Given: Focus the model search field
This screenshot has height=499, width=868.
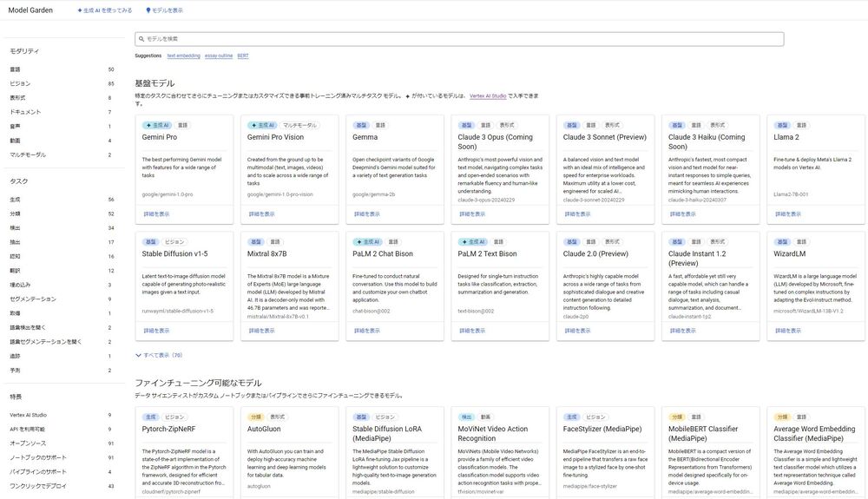Looking at the screenshot, I should tap(459, 39).
